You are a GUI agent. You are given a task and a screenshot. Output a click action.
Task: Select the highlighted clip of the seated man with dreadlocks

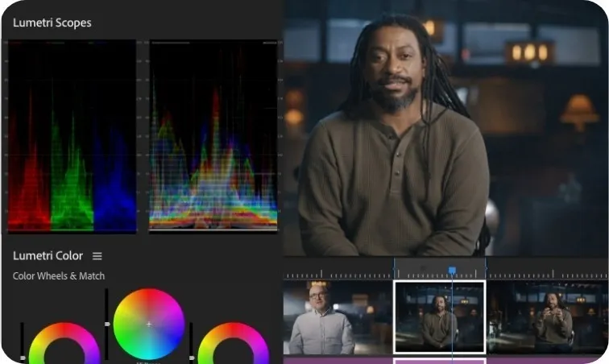[440, 317]
